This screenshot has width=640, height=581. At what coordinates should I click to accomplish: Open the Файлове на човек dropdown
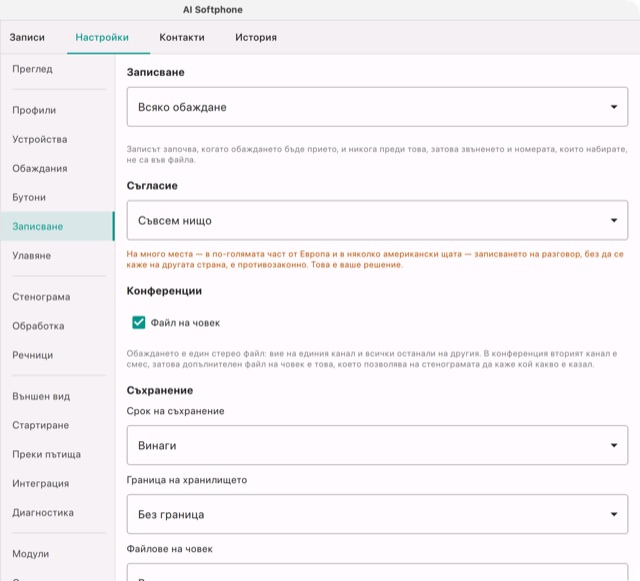pos(377,572)
